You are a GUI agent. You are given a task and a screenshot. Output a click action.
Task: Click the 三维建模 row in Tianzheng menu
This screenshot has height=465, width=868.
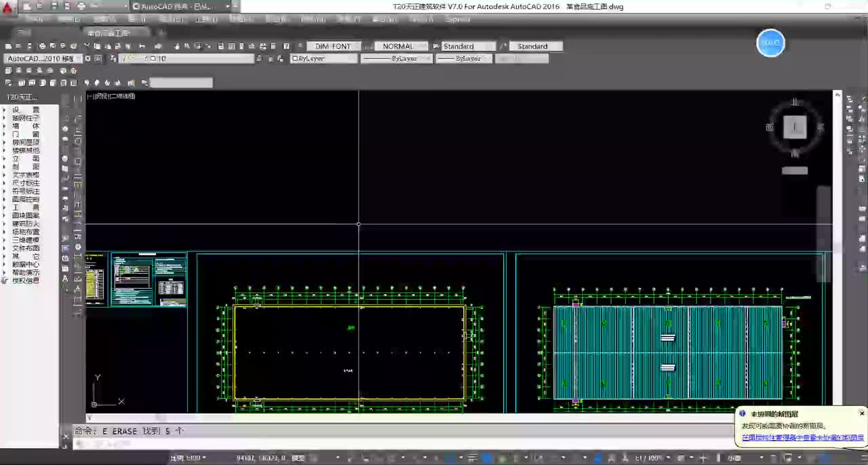(x=26, y=240)
